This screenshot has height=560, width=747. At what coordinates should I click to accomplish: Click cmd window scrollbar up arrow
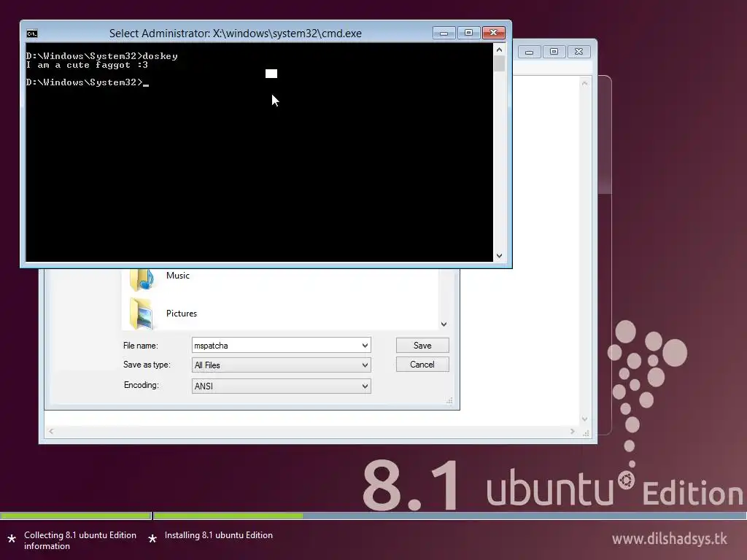[499, 50]
